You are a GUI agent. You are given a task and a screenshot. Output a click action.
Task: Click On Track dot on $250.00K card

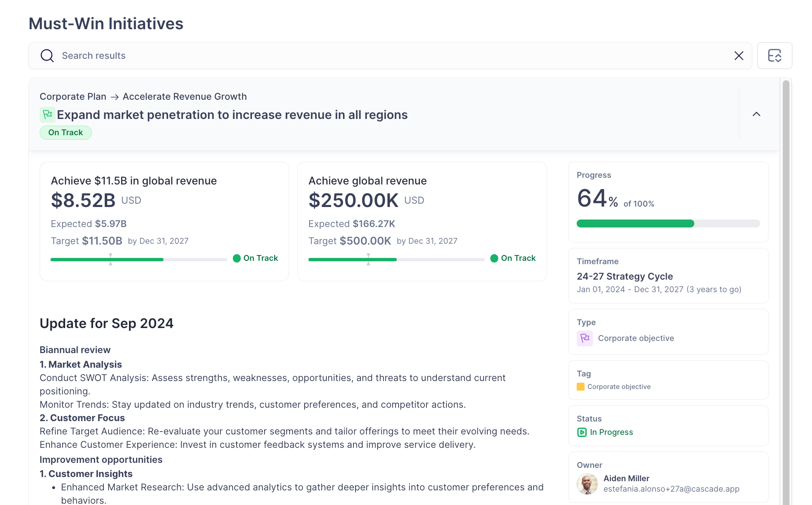494,258
